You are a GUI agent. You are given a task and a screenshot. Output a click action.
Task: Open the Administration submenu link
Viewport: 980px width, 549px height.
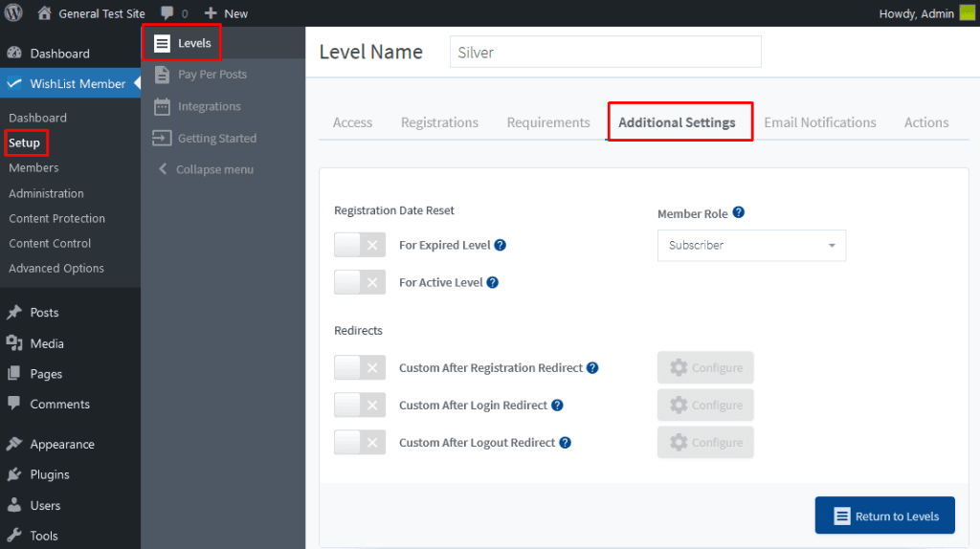[46, 193]
